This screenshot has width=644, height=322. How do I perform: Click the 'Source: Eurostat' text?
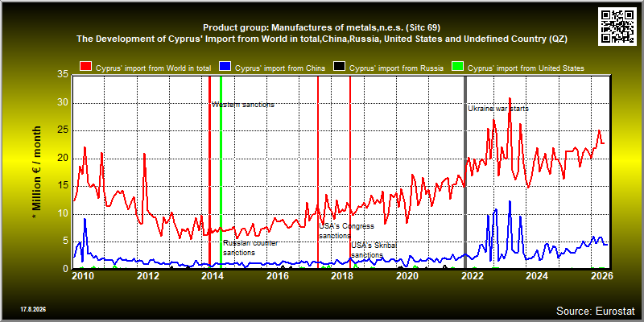click(596, 310)
